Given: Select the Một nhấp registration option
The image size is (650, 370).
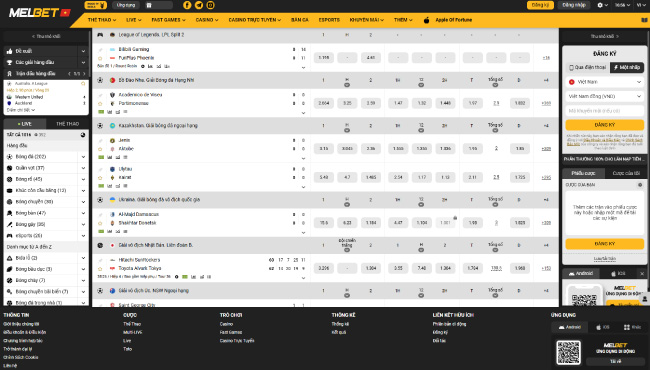Looking at the screenshot, I should click(x=627, y=67).
